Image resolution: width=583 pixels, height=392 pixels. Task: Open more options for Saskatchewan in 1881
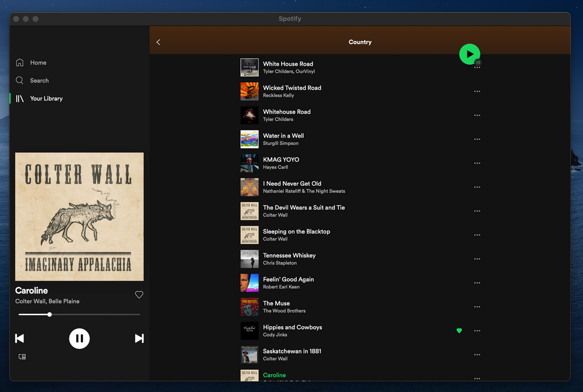(477, 355)
